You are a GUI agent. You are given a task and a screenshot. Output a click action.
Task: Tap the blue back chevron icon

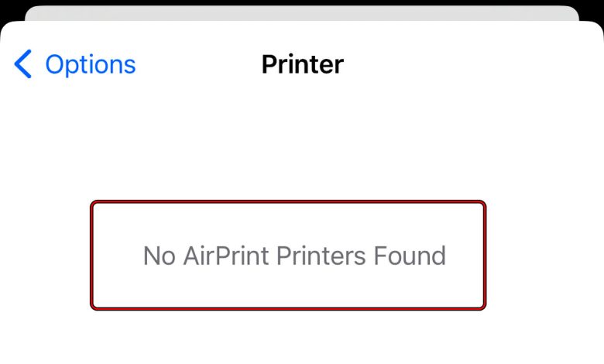pos(23,64)
